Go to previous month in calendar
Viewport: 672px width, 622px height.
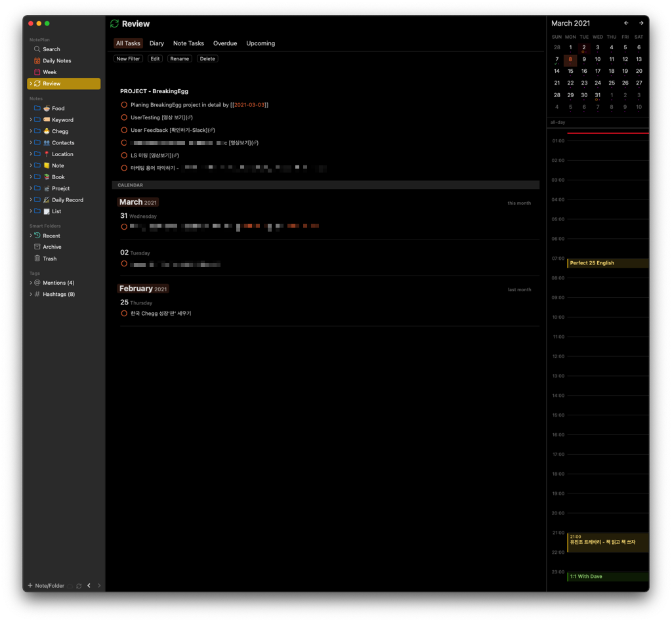pos(626,23)
